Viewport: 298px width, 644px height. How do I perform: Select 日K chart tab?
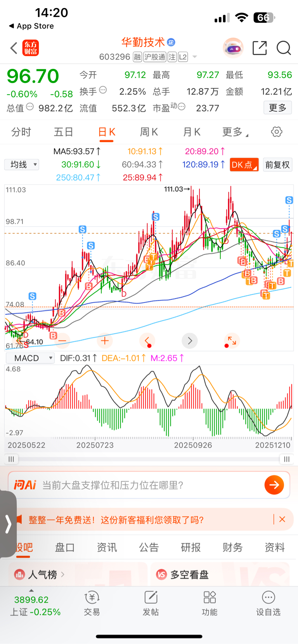tap(106, 132)
